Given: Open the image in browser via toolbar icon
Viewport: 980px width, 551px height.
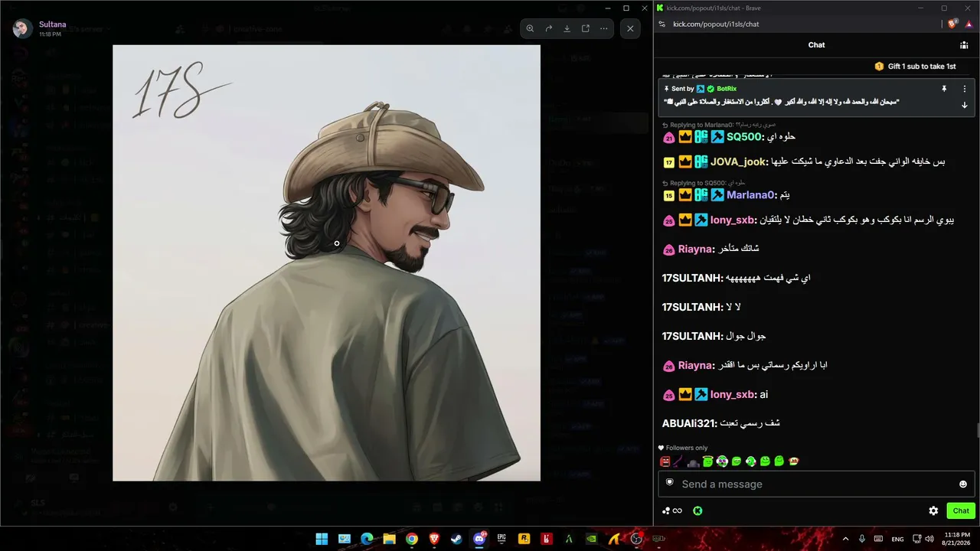Looking at the screenshot, I should tap(586, 28).
